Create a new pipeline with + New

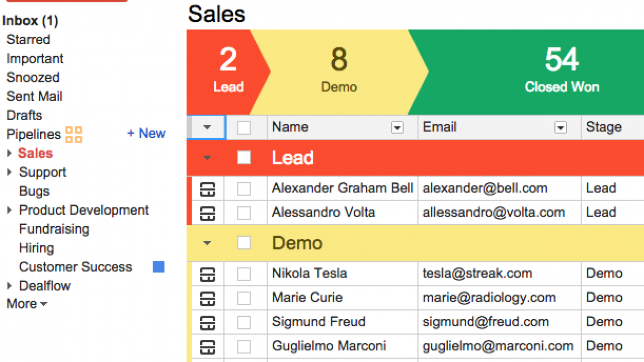pyautogui.click(x=146, y=133)
